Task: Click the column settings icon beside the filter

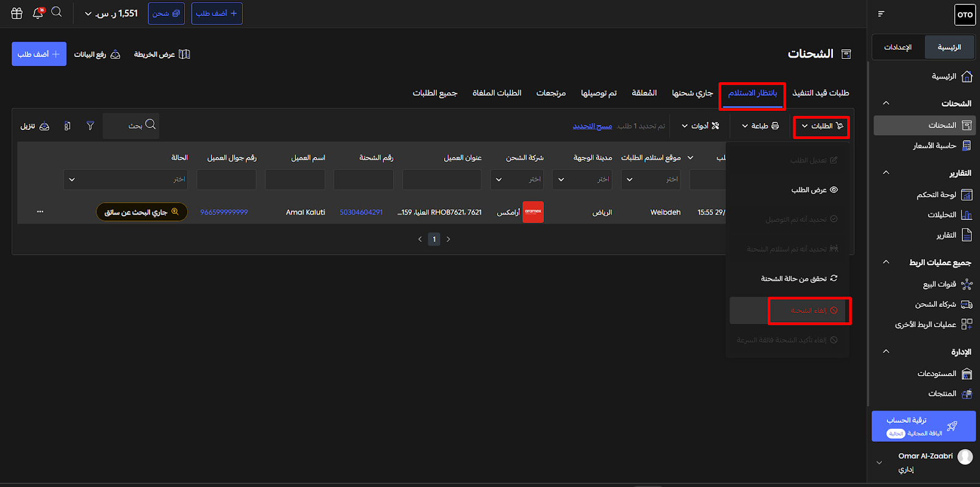Action: pyautogui.click(x=67, y=126)
